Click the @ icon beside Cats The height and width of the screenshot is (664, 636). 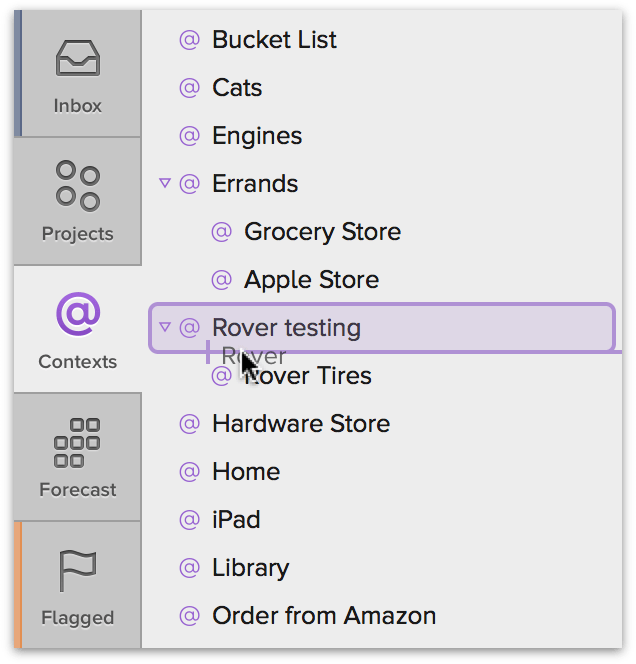click(x=189, y=88)
